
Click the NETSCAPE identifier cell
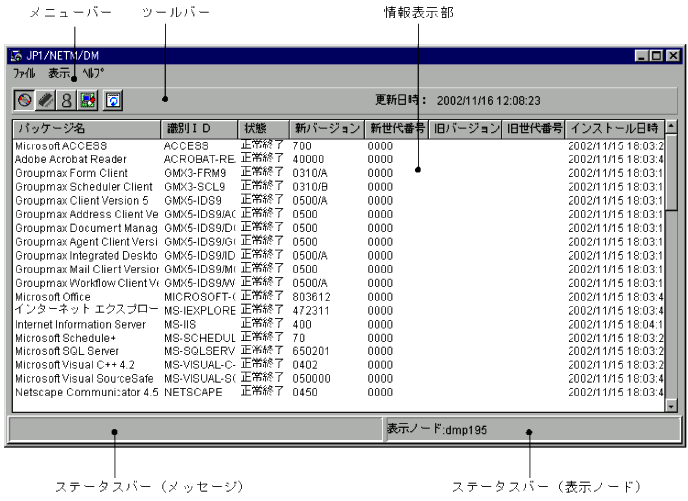point(193,392)
